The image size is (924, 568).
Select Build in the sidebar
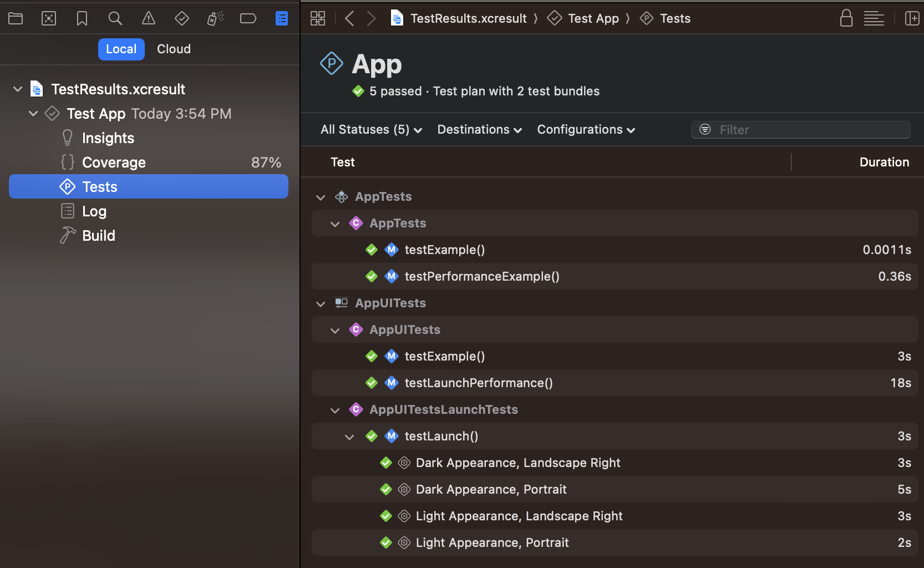click(149, 235)
